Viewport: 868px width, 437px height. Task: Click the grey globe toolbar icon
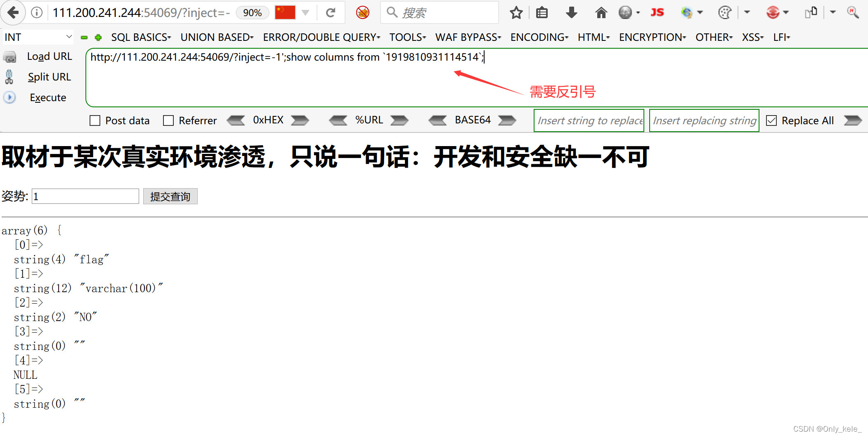tap(625, 13)
